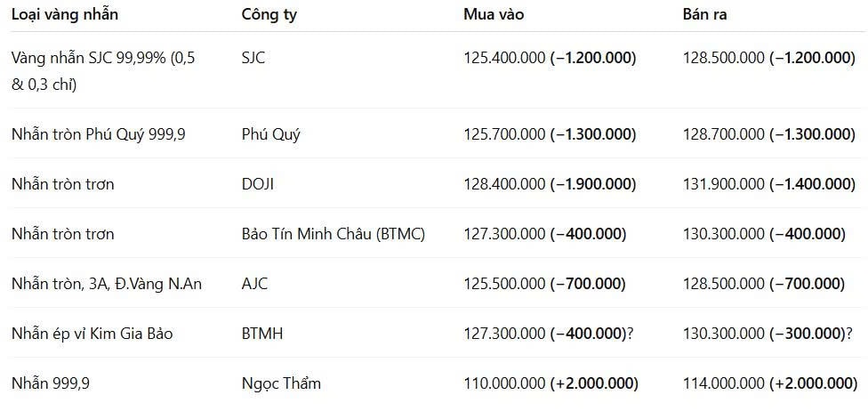Image resolution: width=868 pixels, height=411 pixels.
Task: Click the BTMH company cell
Action: pos(262,334)
